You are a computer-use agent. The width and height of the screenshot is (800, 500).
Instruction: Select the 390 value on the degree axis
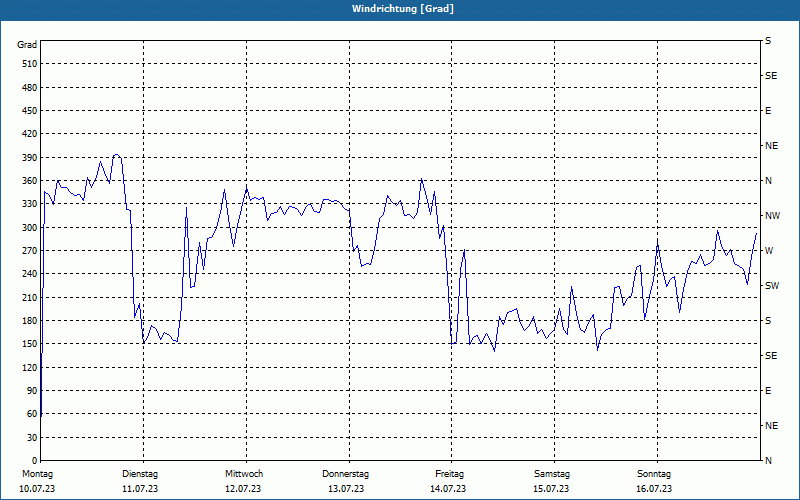pos(30,158)
